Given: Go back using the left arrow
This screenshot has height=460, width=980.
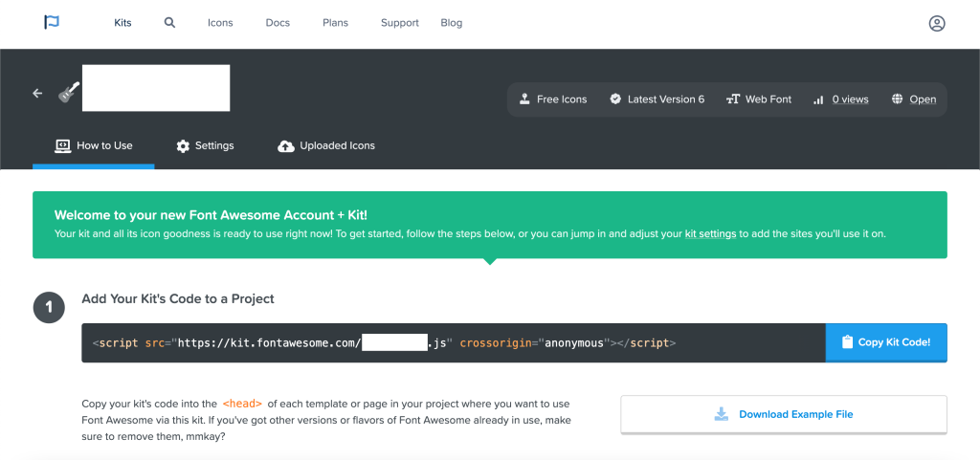Looking at the screenshot, I should 37,93.
